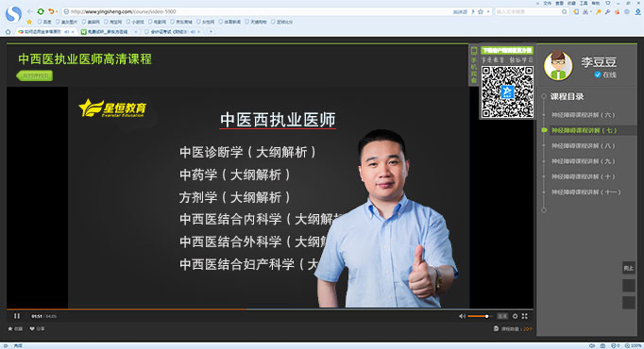Viewport: 644px width, 349px height.
Task: Favorite the course with star button
Action: 15,328
